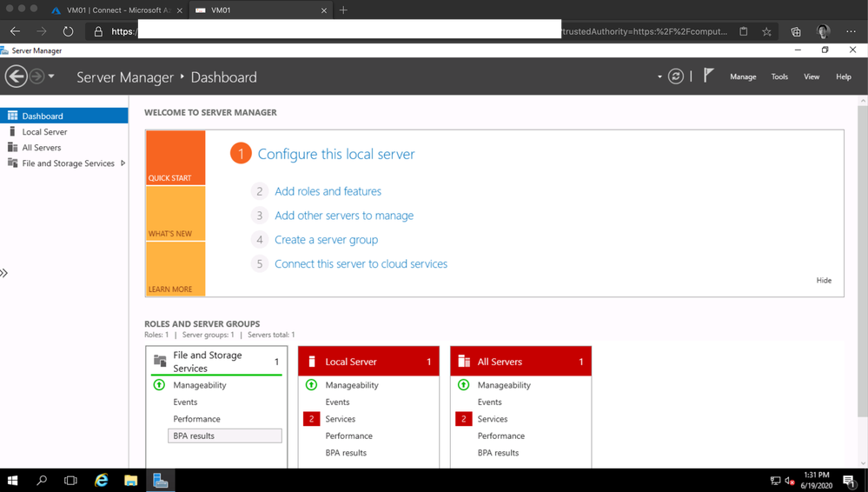Open the Windows Start menu
The width and height of the screenshot is (868, 492).
coord(12,481)
